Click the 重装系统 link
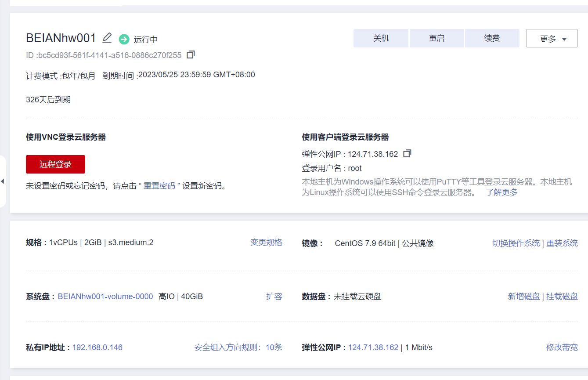The width and height of the screenshot is (588, 380). click(x=562, y=243)
